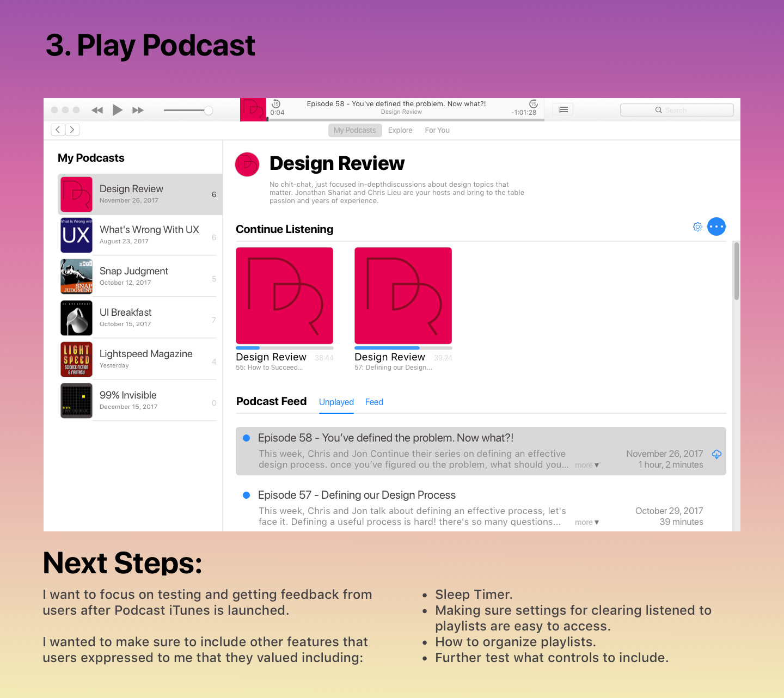Switch to the Unplayed feed tab
This screenshot has height=698, width=784.
tap(336, 402)
